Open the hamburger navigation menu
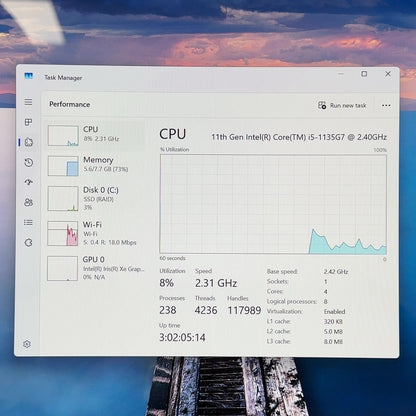 (28, 102)
